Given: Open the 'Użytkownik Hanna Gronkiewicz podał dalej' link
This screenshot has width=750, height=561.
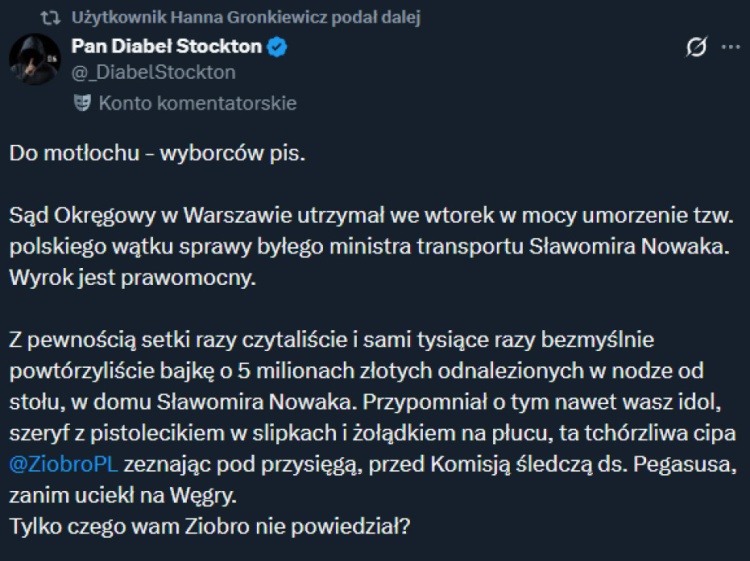Looking at the screenshot, I should click(x=246, y=18).
